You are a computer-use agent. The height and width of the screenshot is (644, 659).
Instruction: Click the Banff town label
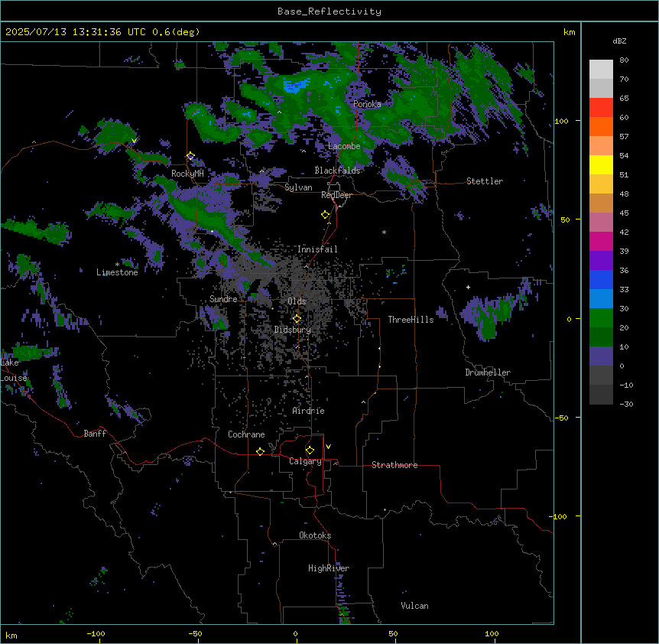coord(95,434)
